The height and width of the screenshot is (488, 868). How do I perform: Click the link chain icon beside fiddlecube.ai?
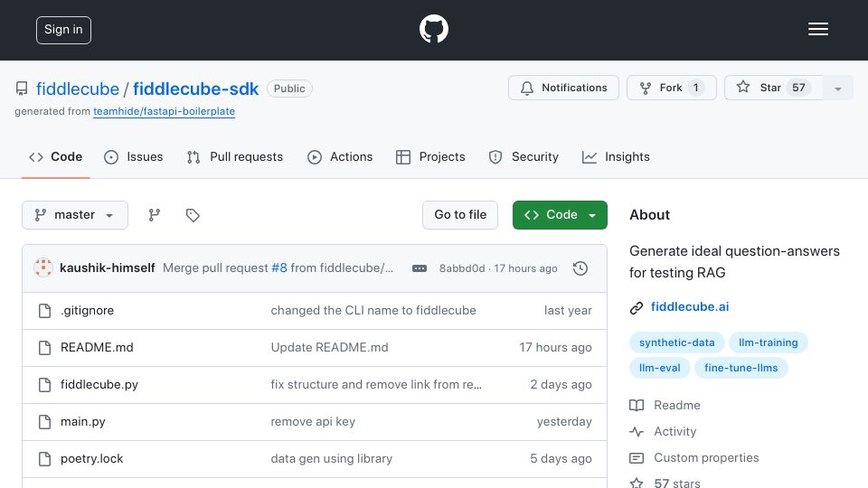click(x=637, y=307)
